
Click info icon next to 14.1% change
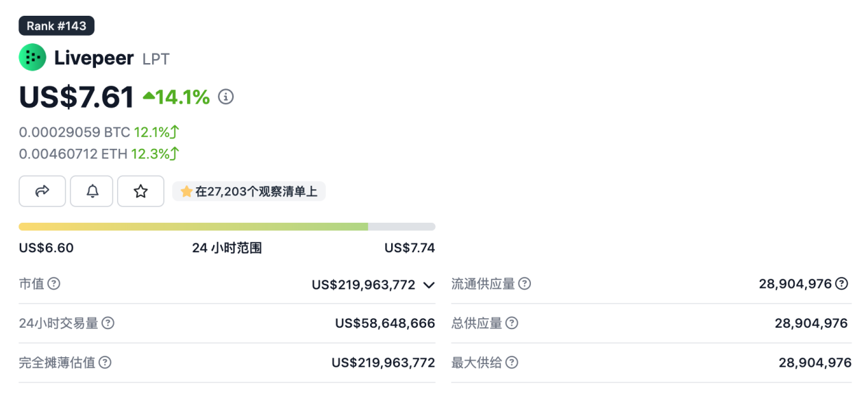click(x=226, y=97)
